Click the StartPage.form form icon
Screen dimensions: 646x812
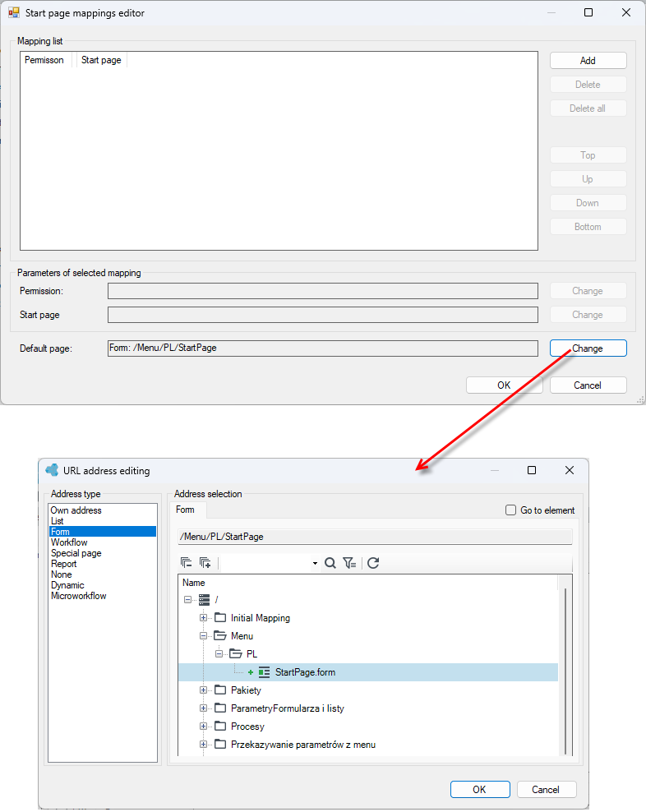[264, 672]
